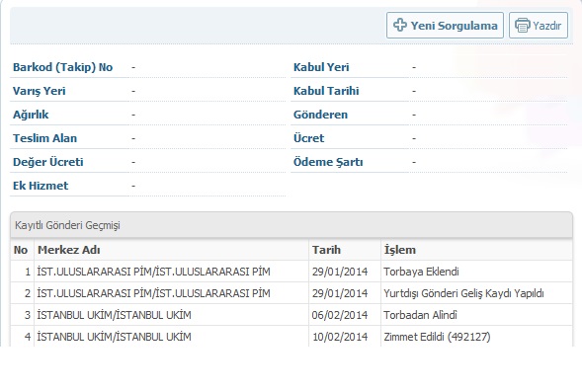Click the Kayıtlı Gönderi Geçmişi panel header
The image size is (582, 392).
291,225
